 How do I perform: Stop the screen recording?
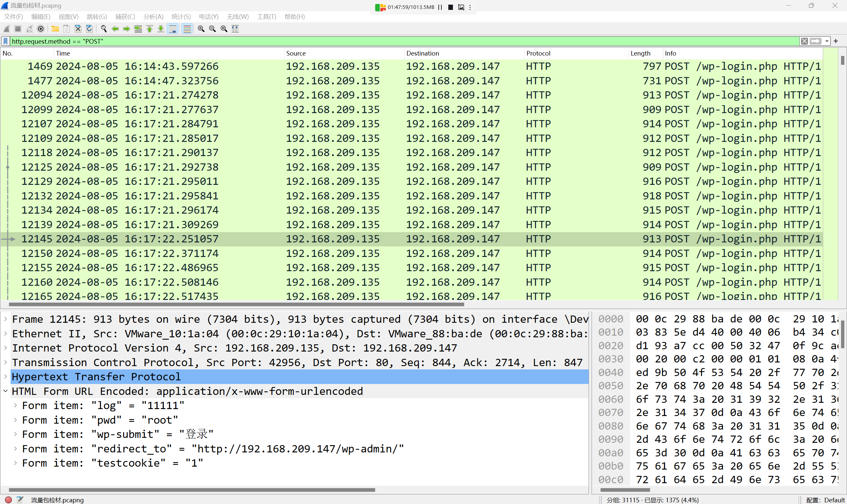451,7
